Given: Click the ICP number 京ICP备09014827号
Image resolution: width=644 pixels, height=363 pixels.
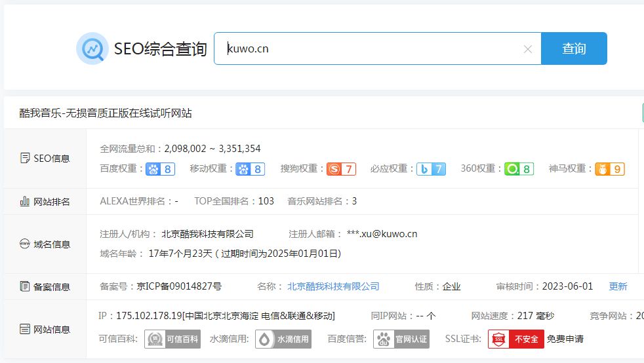Looking at the screenshot, I should [x=179, y=286].
